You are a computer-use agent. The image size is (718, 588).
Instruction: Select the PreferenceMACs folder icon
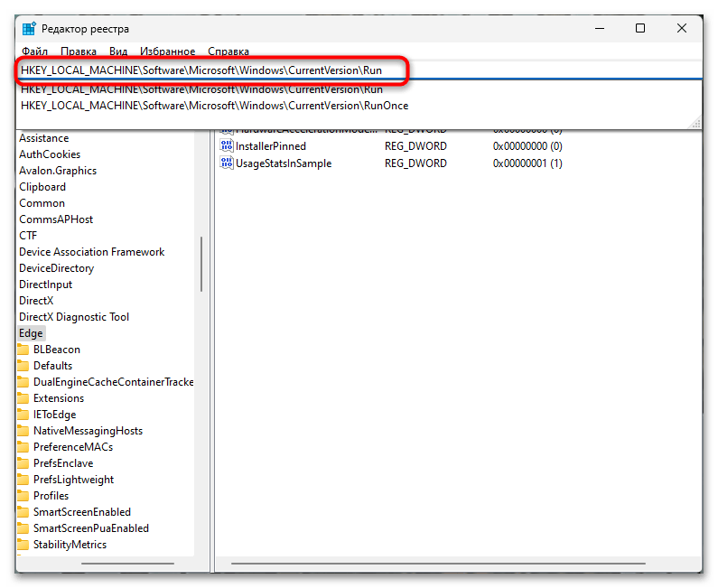23,447
